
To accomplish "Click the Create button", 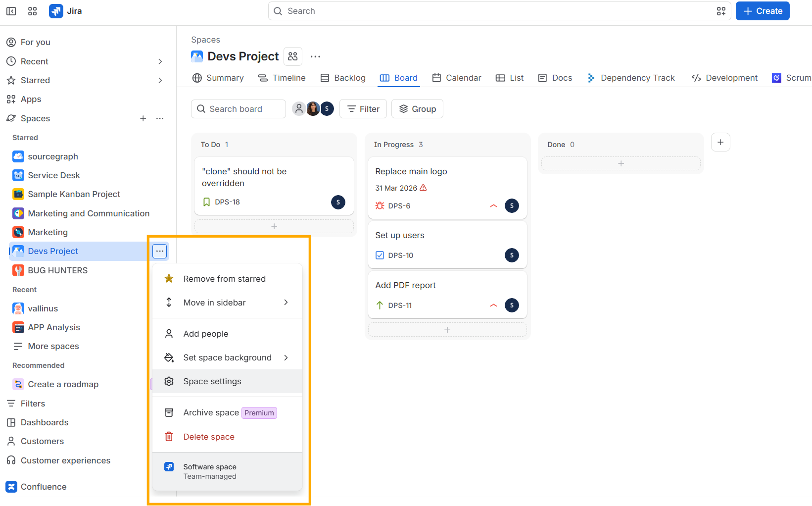I will (x=763, y=11).
